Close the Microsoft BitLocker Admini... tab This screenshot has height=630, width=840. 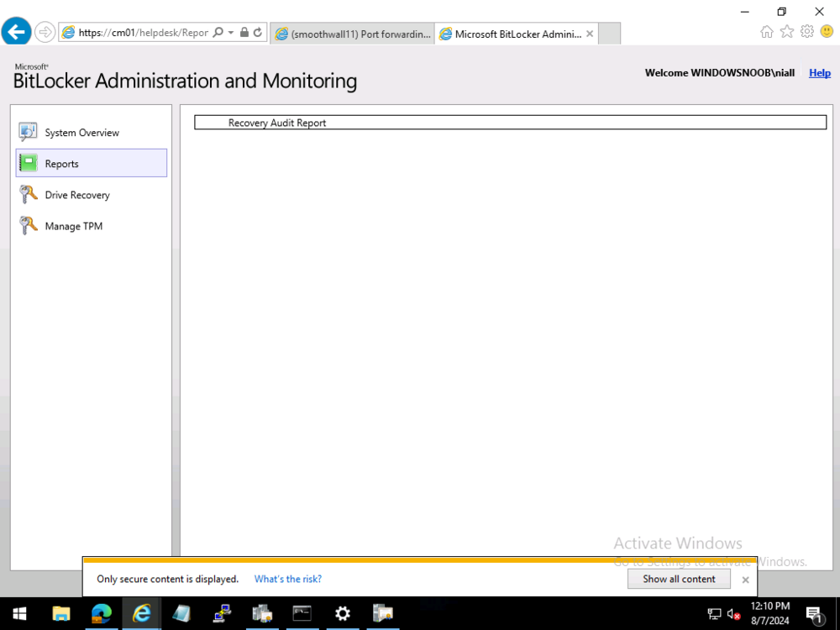pyautogui.click(x=590, y=34)
